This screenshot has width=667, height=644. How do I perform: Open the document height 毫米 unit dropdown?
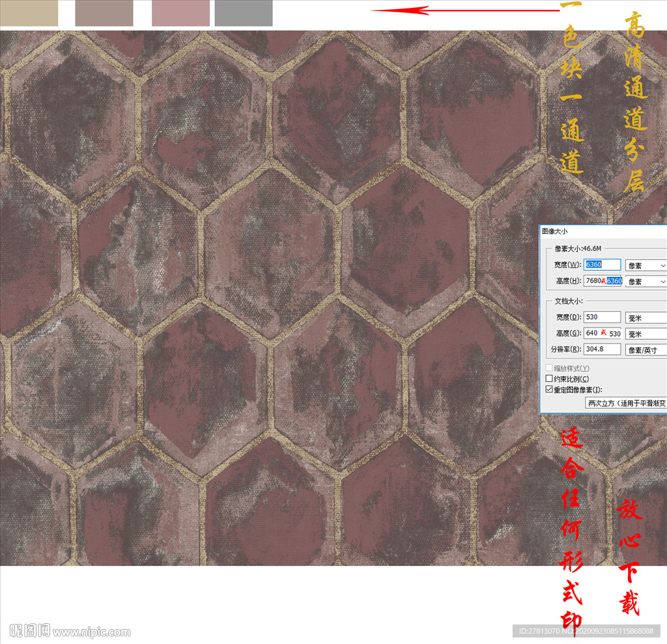coord(646,334)
